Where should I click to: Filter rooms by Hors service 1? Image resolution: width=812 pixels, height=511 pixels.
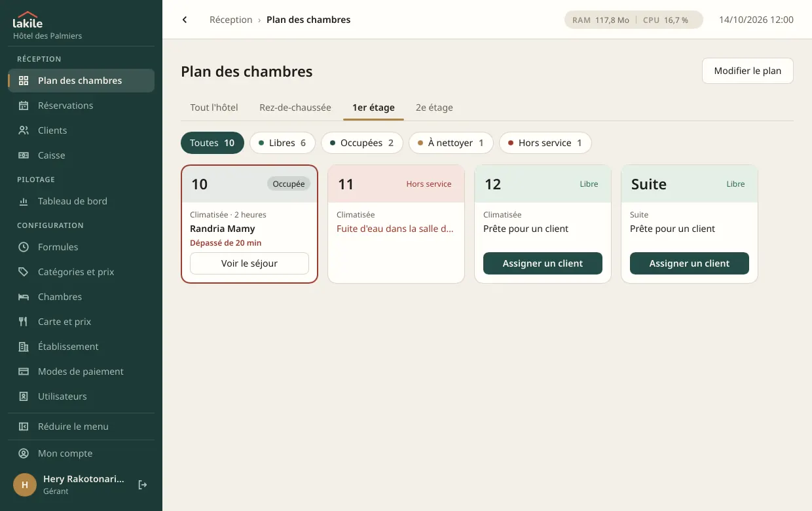tap(545, 143)
